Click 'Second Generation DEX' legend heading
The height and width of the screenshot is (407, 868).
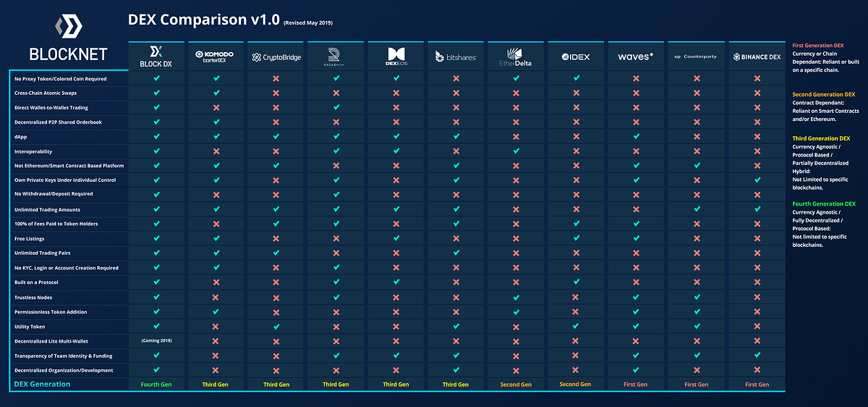(x=825, y=95)
